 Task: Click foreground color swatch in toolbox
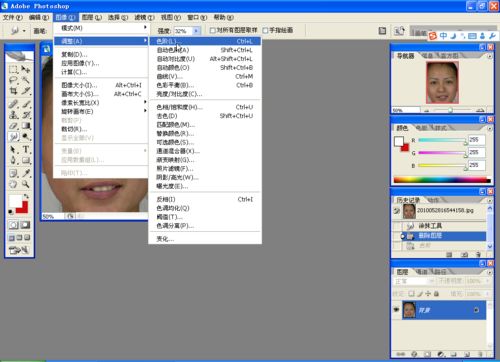point(15,201)
